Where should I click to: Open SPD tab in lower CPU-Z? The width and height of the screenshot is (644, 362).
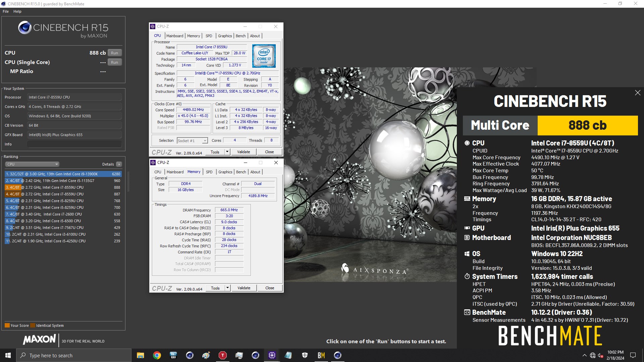[x=209, y=172]
